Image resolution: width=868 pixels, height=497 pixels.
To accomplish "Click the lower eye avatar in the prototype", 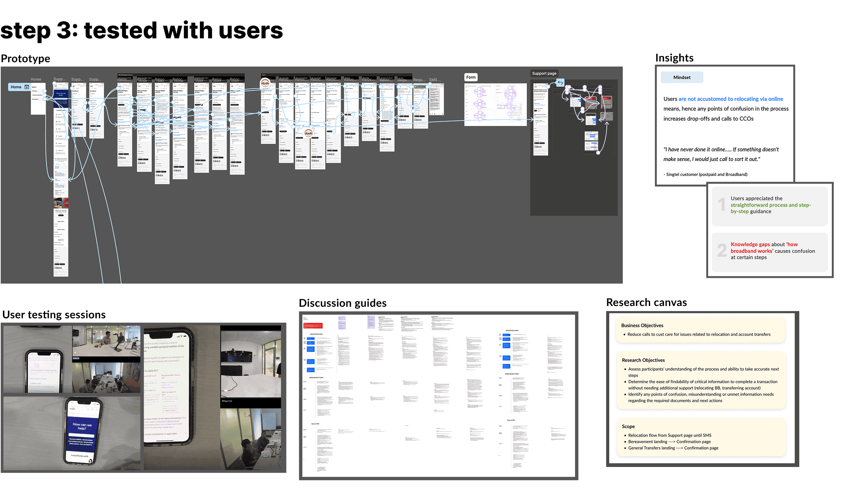I will [x=308, y=133].
